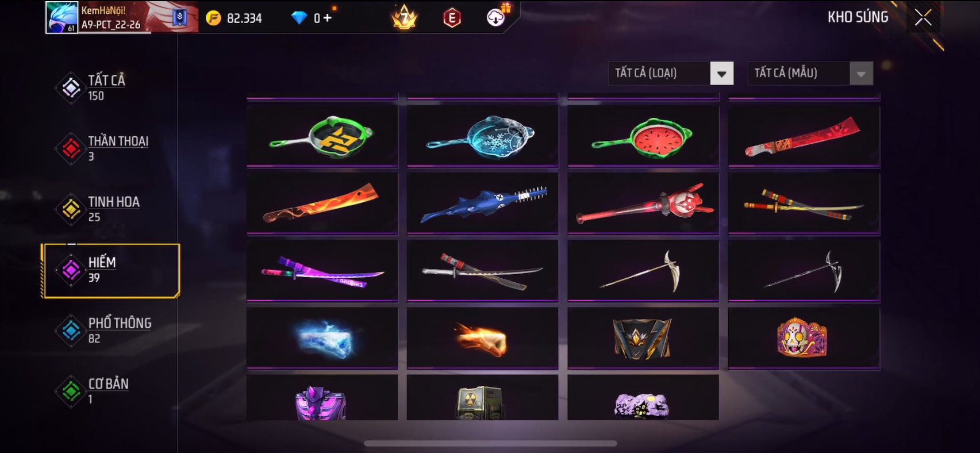Viewport: 980px width, 453px height.
Task: Select the sugar skull loot box skin
Action: click(804, 338)
